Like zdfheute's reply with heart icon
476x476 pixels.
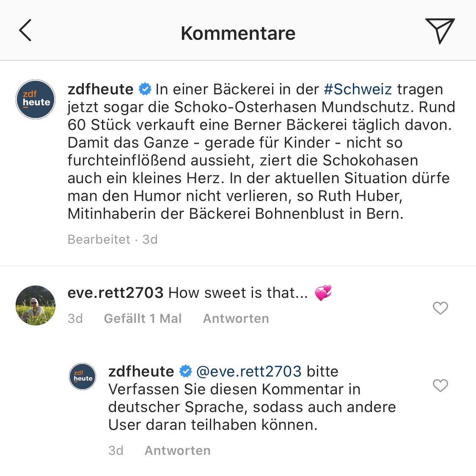(x=440, y=385)
